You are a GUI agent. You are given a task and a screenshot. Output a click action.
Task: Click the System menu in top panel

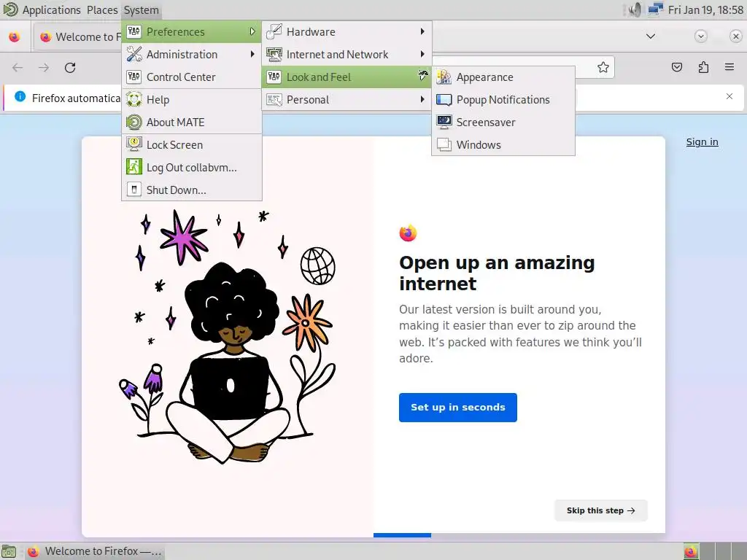141,9
